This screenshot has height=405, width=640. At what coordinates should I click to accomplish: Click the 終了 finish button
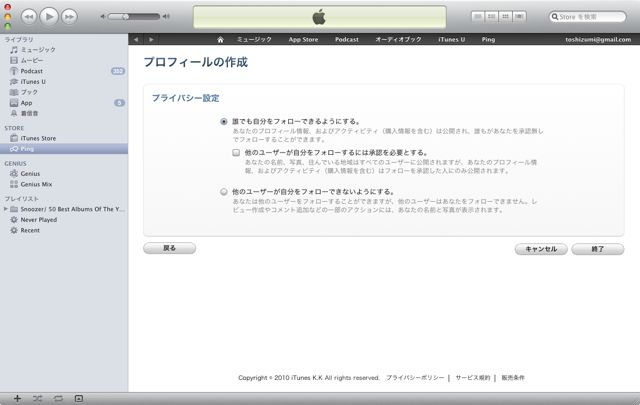598,249
